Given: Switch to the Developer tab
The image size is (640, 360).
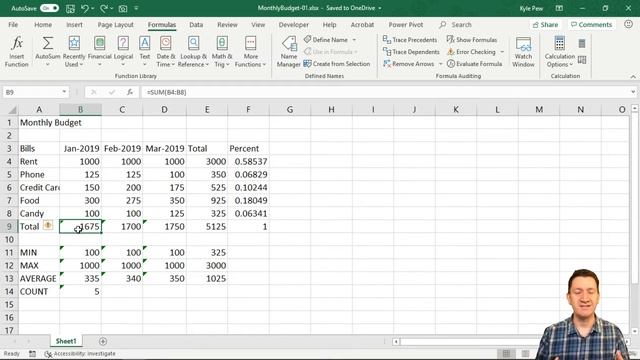Looking at the screenshot, I should (293, 24).
